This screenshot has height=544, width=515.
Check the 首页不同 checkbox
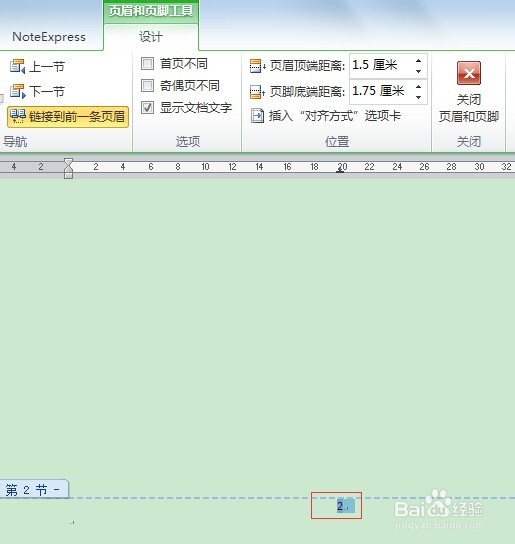147,63
